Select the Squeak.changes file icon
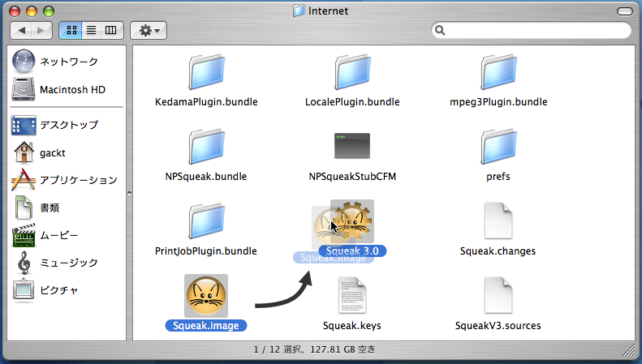 pos(498,221)
